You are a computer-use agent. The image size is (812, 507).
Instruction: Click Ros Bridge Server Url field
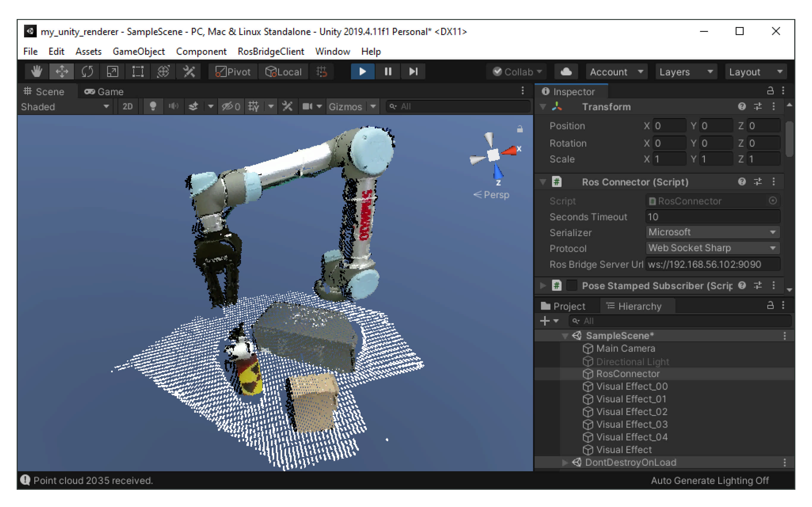[x=713, y=264]
